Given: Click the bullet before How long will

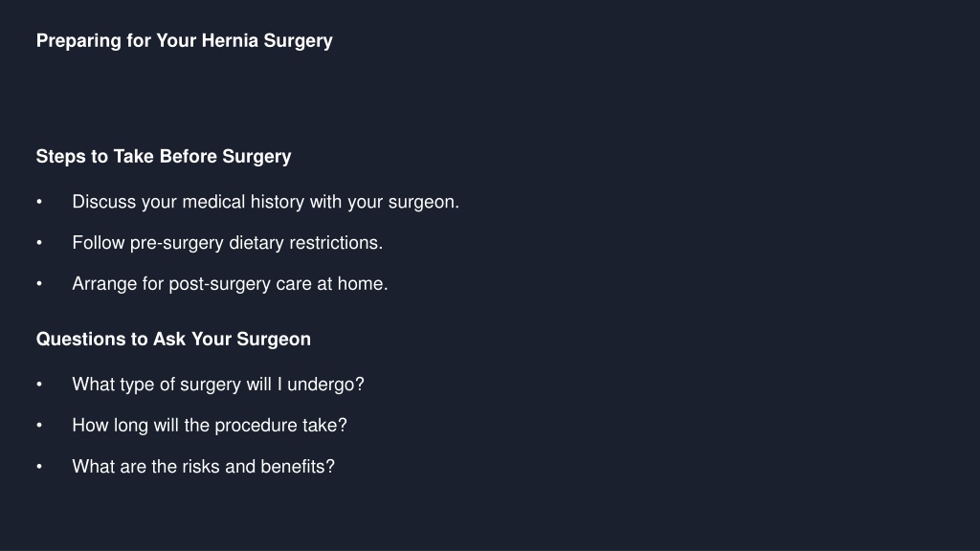Looking at the screenshot, I should (39, 426).
